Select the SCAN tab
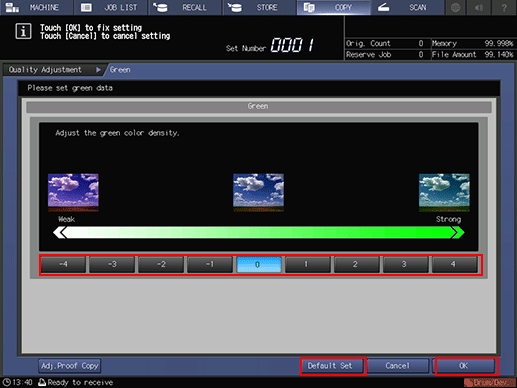517x388 pixels. pyautogui.click(x=407, y=7)
